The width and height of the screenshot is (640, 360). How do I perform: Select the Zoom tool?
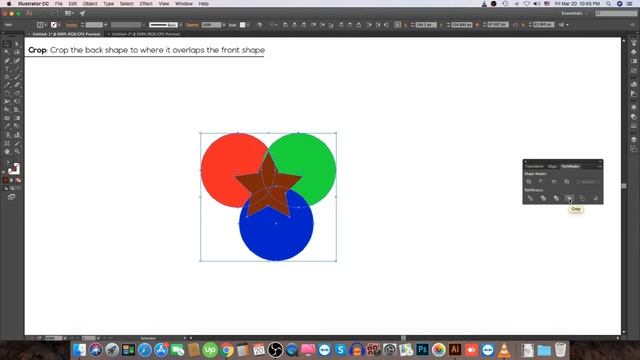pos(17,151)
